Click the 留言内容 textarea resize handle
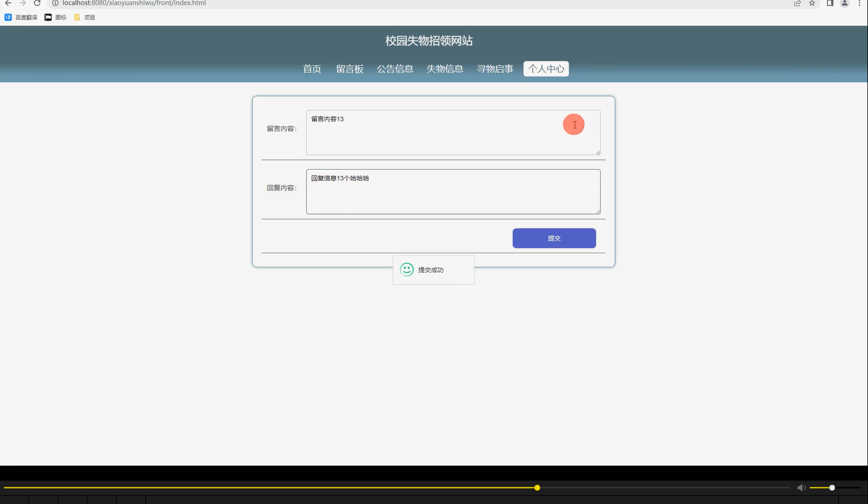Image resolution: width=868 pixels, height=504 pixels. [598, 152]
